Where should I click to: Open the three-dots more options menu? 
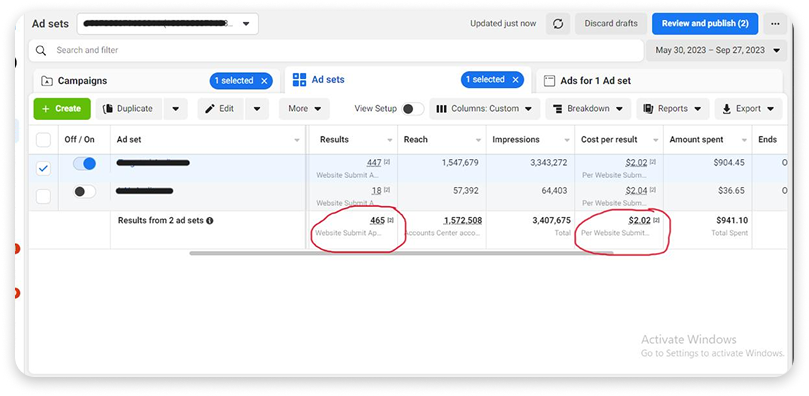click(x=775, y=24)
